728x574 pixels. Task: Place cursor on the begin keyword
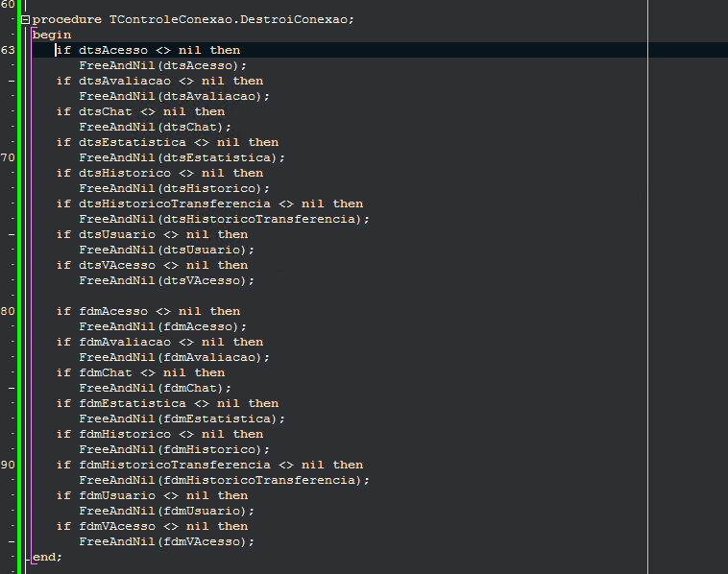coord(52,36)
